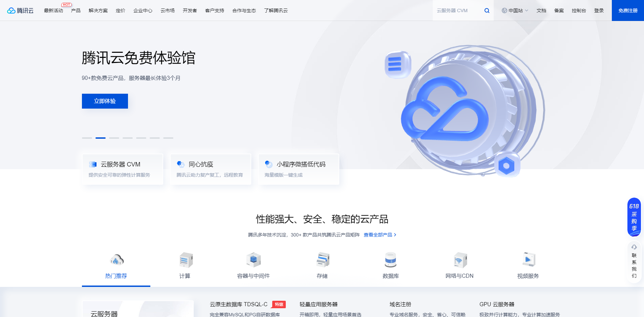This screenshot has height=317, width=644.
Task: Click 海量模版一键生成 card text
Action: click(284, 175)
